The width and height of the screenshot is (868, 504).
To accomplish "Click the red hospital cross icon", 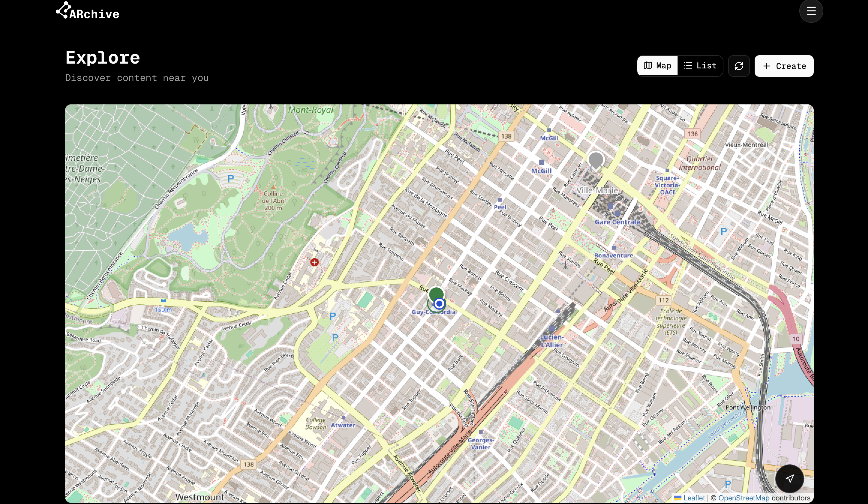I will click(x=314, y=262).
